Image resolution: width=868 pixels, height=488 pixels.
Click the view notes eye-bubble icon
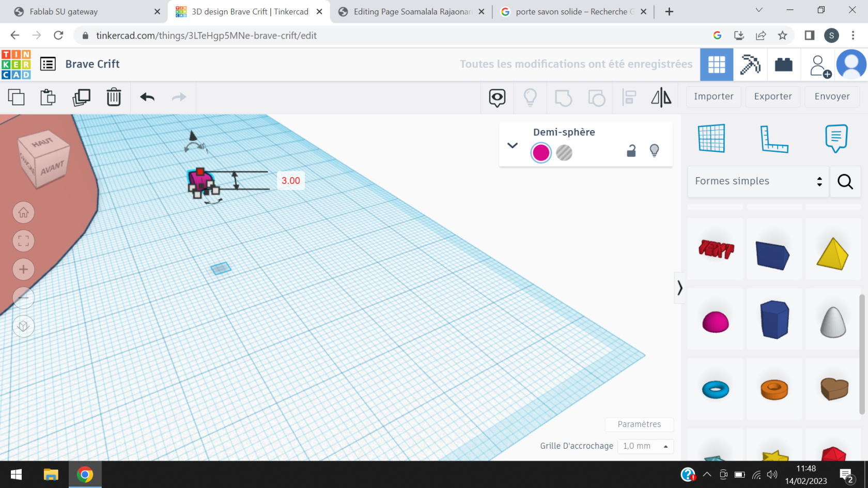(x=497, y=98)
